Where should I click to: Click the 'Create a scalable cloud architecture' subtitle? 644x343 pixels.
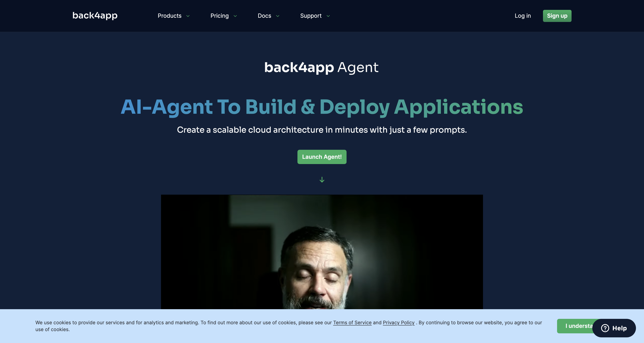coord(322,130)
